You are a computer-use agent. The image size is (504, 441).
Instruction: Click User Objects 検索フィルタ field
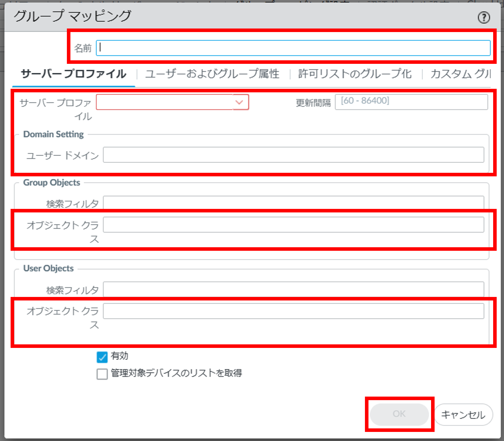(293, 289)
